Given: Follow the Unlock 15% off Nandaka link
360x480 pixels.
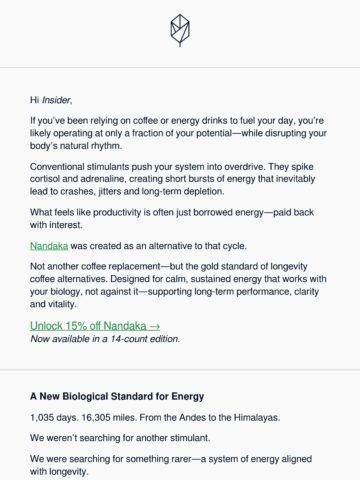Looking at the screenshot, I should (95, 326).
